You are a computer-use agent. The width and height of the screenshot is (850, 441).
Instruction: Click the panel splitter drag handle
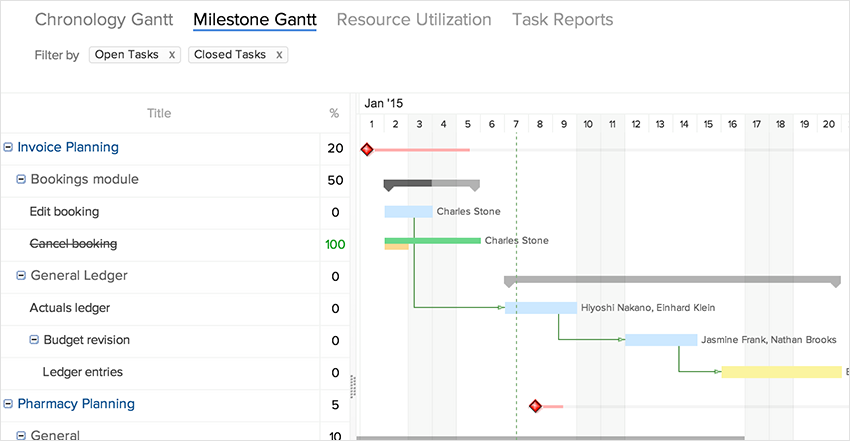[352, 385]
